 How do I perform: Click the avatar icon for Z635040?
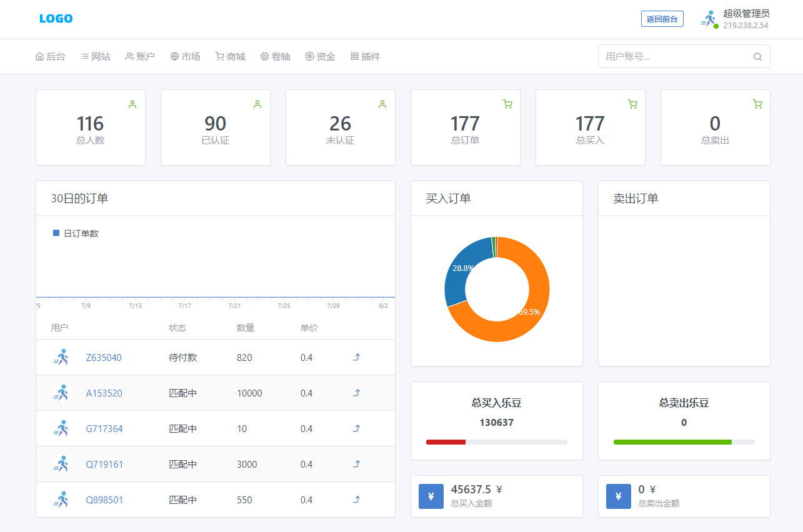point(61,357)
